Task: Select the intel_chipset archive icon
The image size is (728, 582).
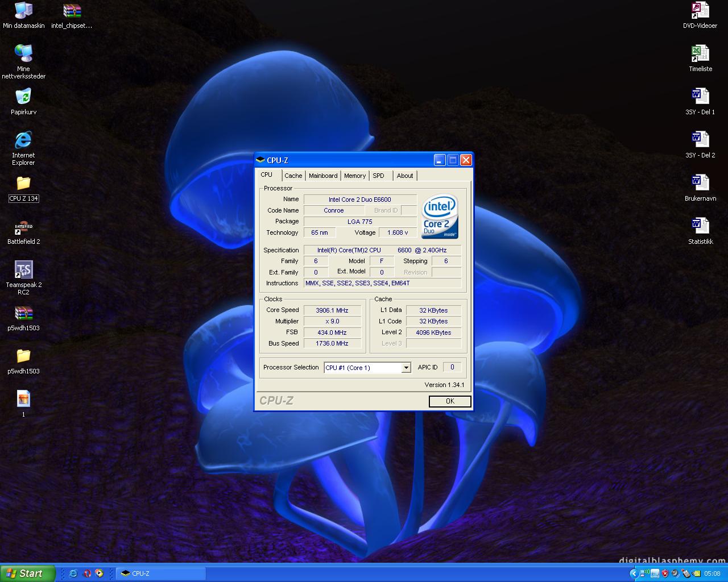Action: [72, 16]
